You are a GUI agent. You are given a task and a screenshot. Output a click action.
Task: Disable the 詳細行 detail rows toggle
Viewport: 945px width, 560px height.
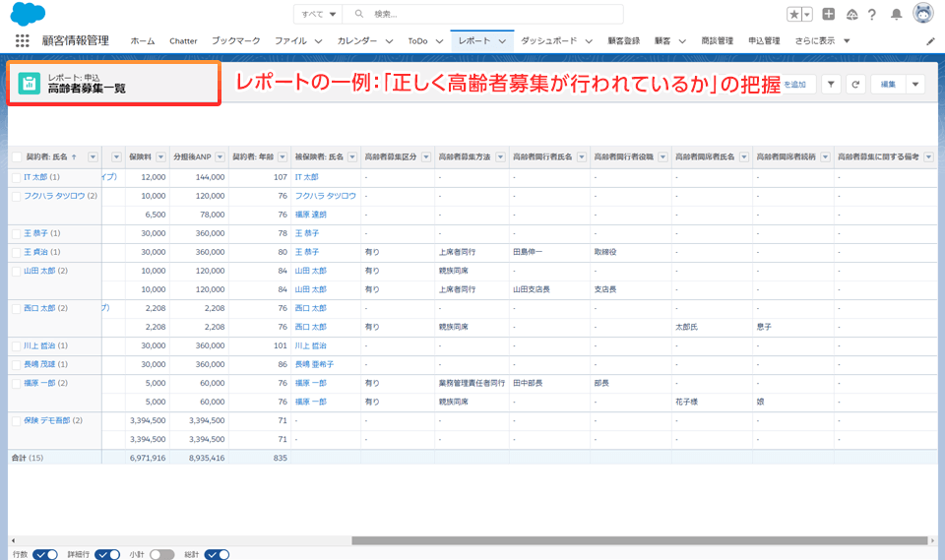(101, 554)
